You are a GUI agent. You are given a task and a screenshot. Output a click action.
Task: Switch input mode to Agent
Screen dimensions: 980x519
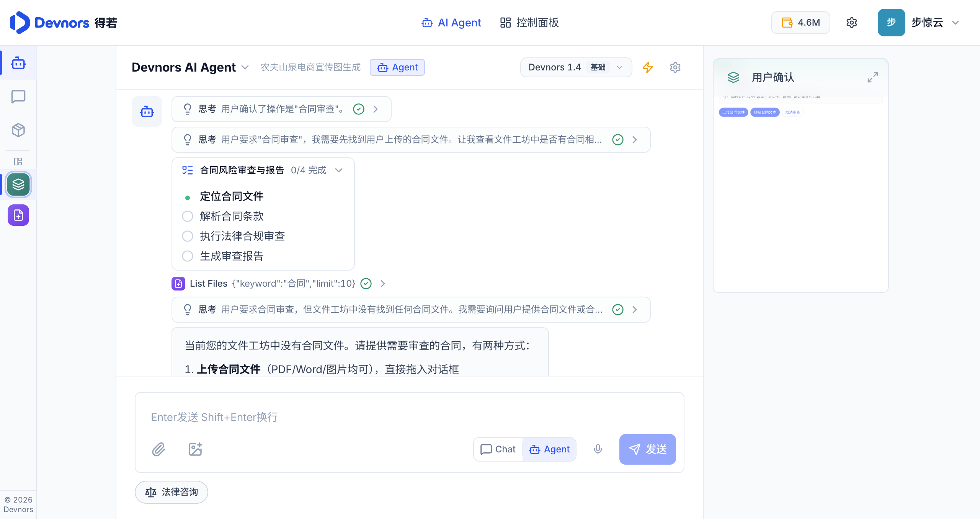pyautogui.click(x=549, y=449)
